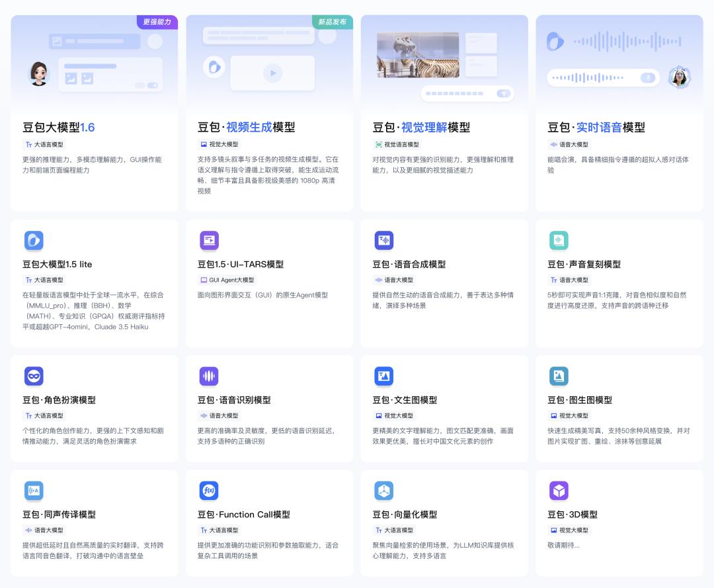Click the toggle in 豆包大模型1.6 banner illustration
This screenshot has height=588, width=714.
pos(152,85)
